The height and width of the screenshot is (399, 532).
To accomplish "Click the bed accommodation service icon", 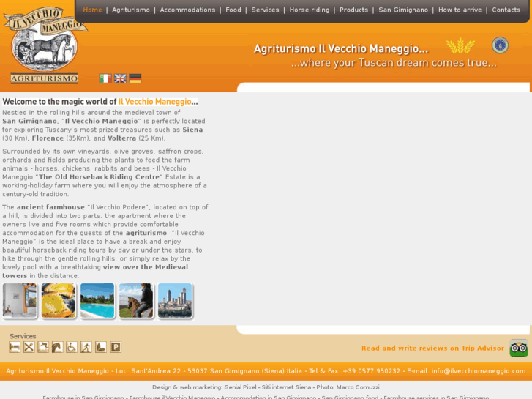I will pos(15,347).
